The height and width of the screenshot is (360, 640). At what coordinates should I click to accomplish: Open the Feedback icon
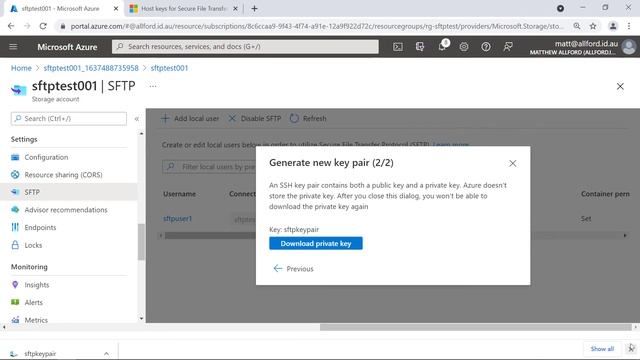click(x=508, y=47)
